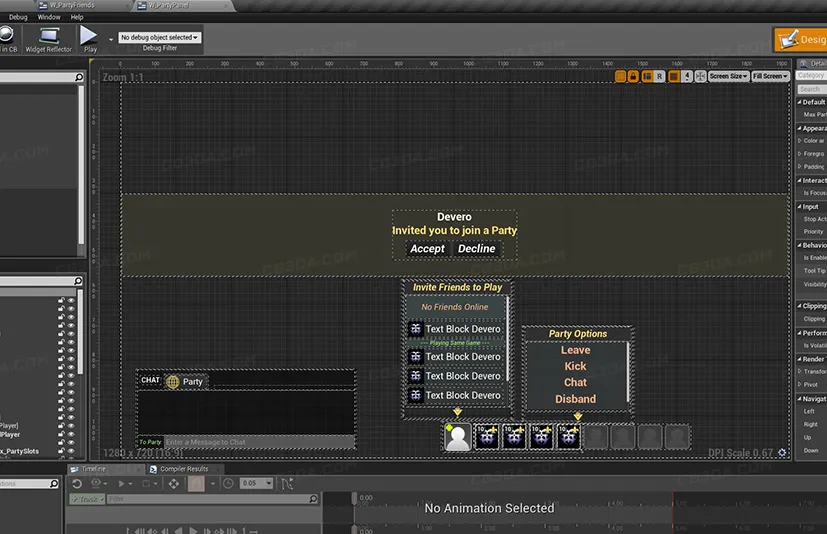Select the icon beside the first Text Block Devero
Image resolution: width=827 pixels, height=534 pixels.
416,329
